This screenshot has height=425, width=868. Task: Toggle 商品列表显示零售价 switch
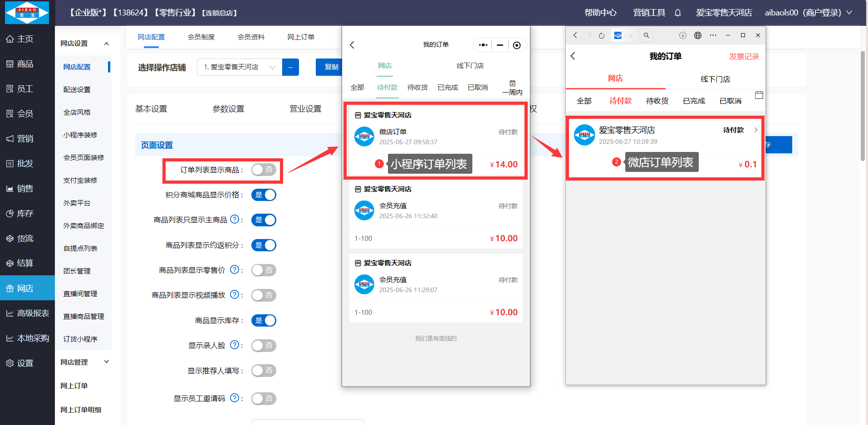[264, 270]
